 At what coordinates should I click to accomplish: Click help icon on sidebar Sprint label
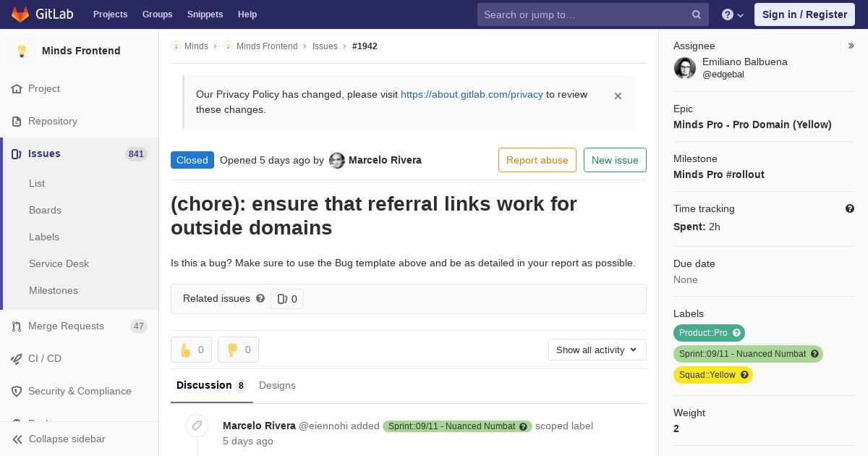(x=815, y=354)
